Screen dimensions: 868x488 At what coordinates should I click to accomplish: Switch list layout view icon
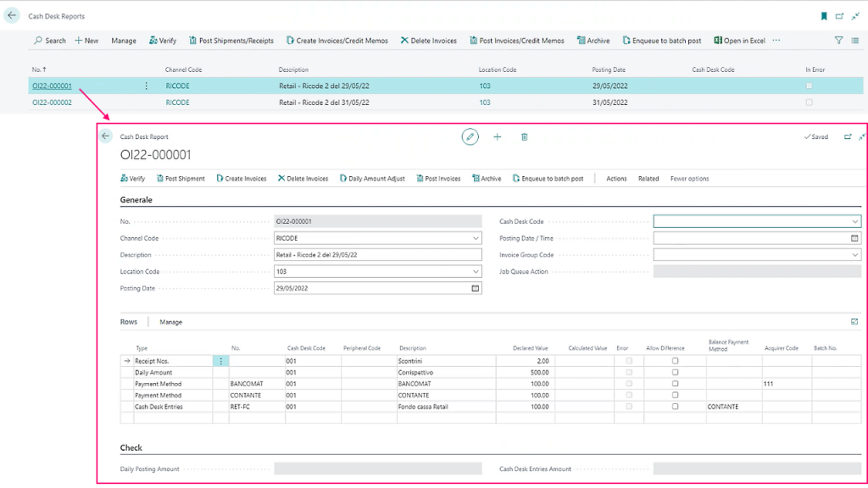point(854,41)
